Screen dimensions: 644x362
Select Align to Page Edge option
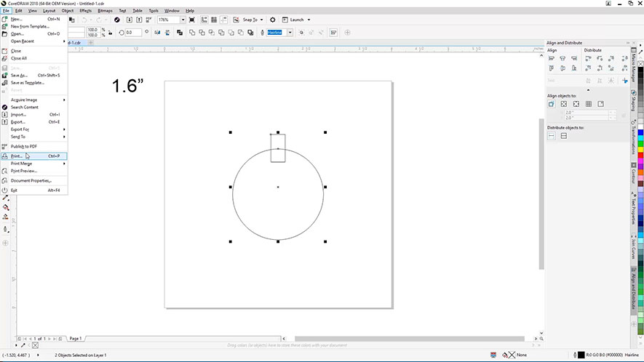564,104
